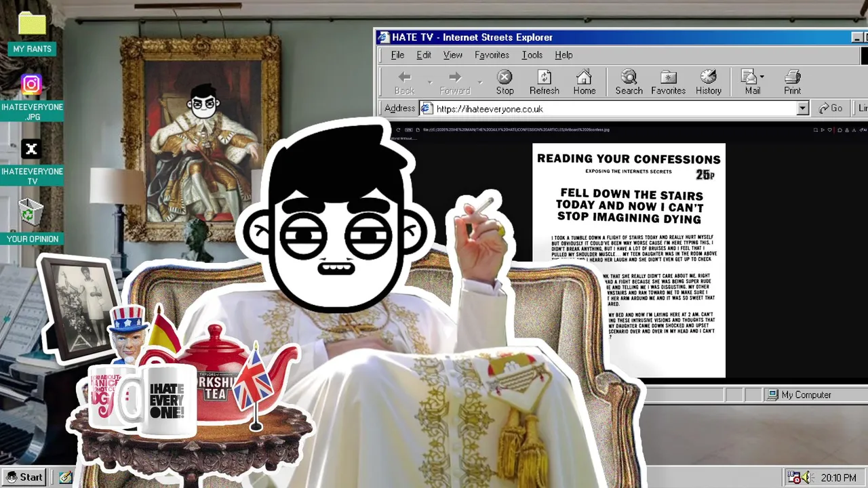Viewport: 868px width, 488px height.
Task: Click the Start button
Action: (24, 477)
